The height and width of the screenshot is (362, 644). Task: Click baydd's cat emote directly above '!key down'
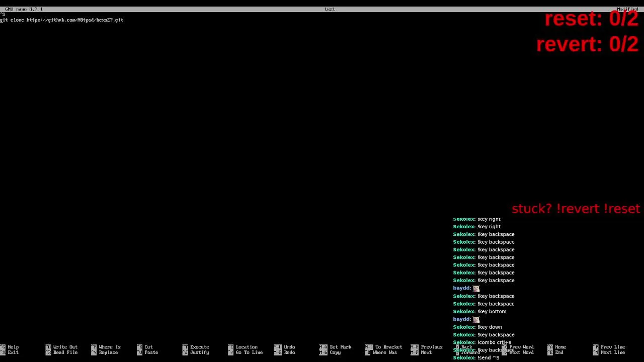476,319
